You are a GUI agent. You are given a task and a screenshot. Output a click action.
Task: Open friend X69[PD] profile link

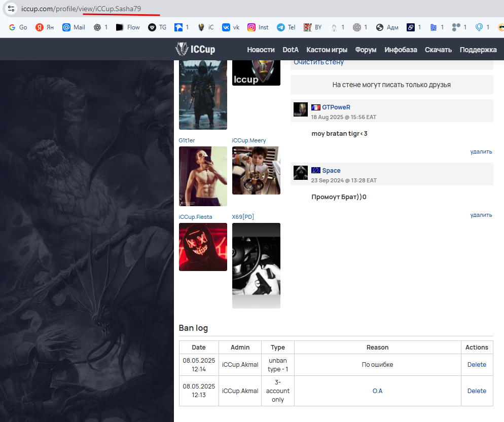pyautogui.click(x=243, y=217)
